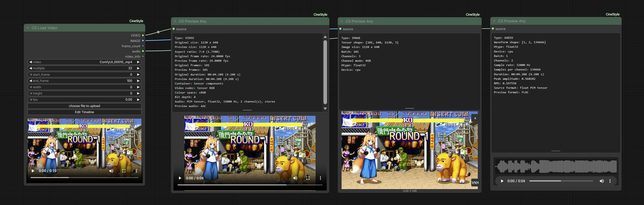Decrease the end_frame value
644x205 pixels.
coord(30,81)
